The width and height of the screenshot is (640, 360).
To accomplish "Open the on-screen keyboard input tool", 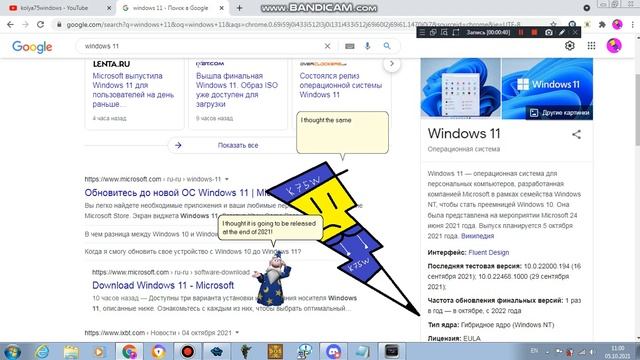I will point(349,46).
